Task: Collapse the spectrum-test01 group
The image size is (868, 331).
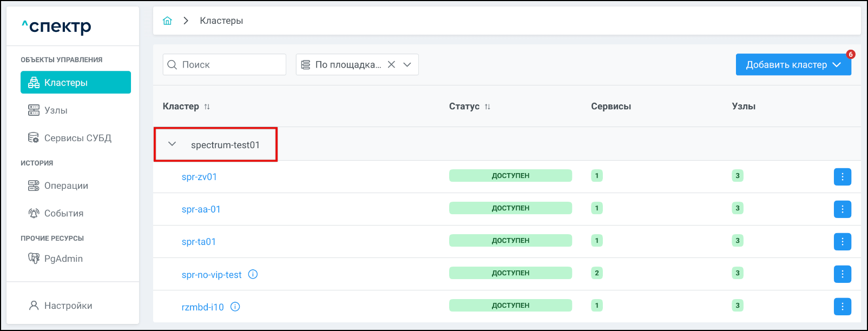Action: (172, 144)
